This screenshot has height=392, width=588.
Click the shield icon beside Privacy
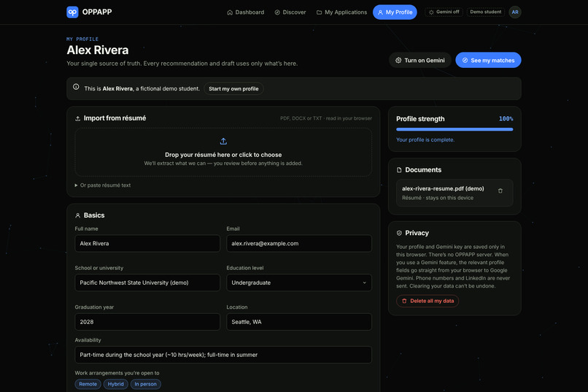[x=399, y=233]
